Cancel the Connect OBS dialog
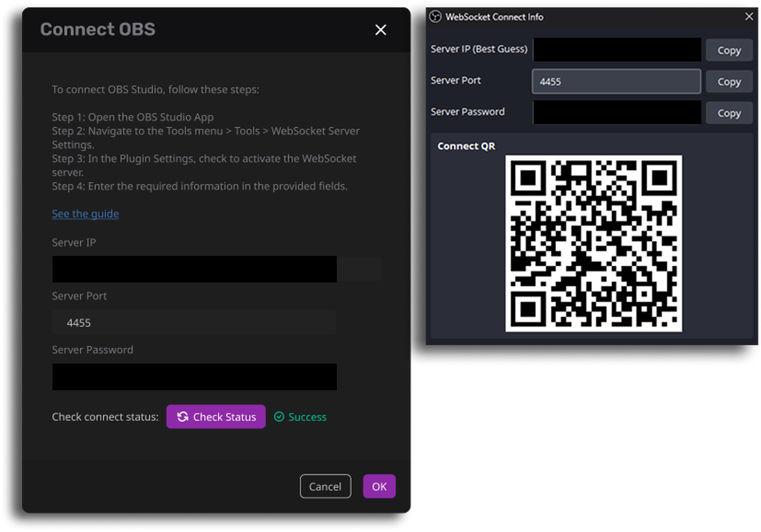 [325, 486]
